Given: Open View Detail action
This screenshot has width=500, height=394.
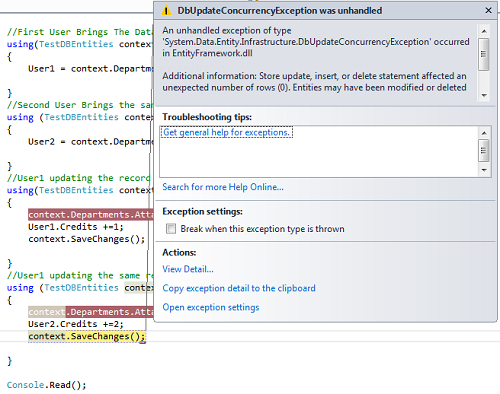Looking at the screenshot, I should [x=188, y=269].
